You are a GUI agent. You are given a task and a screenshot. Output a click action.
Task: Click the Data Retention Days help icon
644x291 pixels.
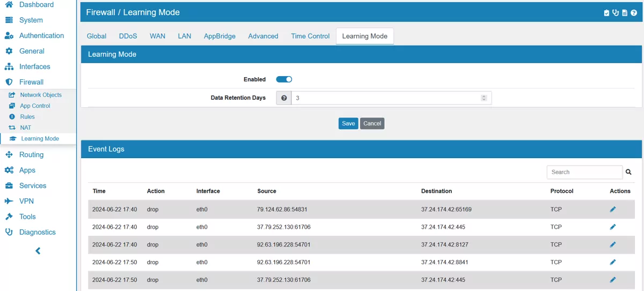point(284,98)
